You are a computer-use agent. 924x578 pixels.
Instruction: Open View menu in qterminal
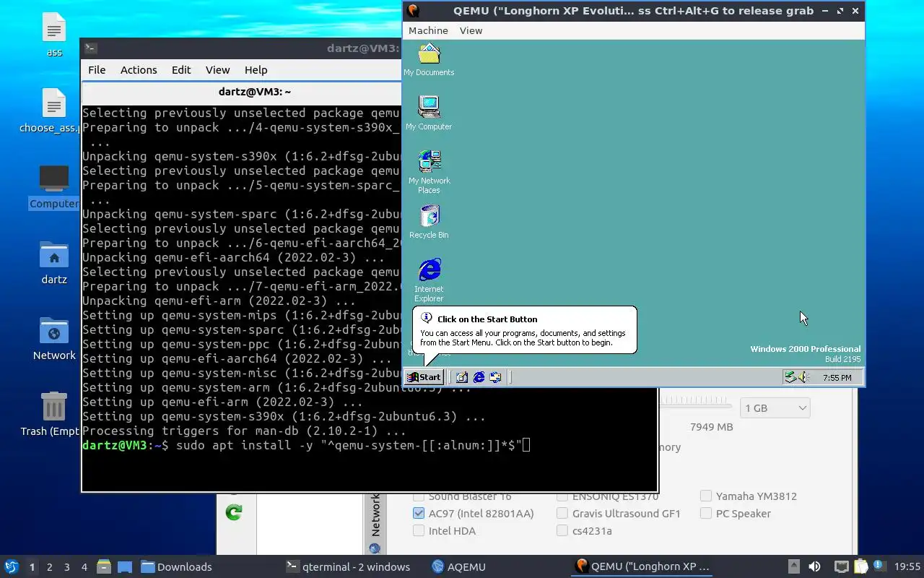tap(217, 70)
